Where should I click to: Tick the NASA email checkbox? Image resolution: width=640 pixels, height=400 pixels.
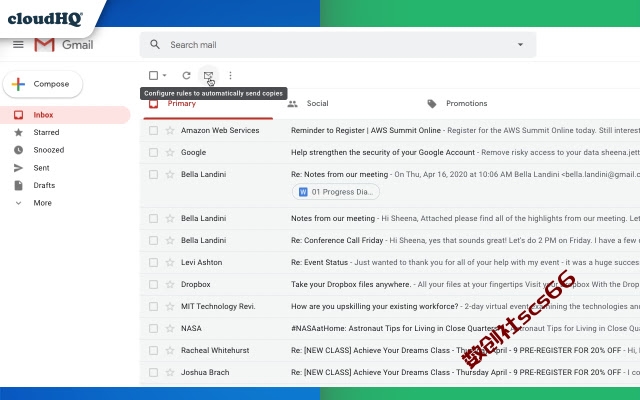click(153, 329)
